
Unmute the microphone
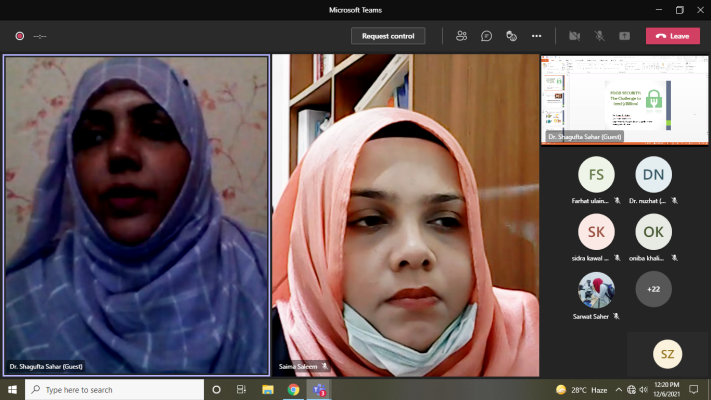coord(599,36)
